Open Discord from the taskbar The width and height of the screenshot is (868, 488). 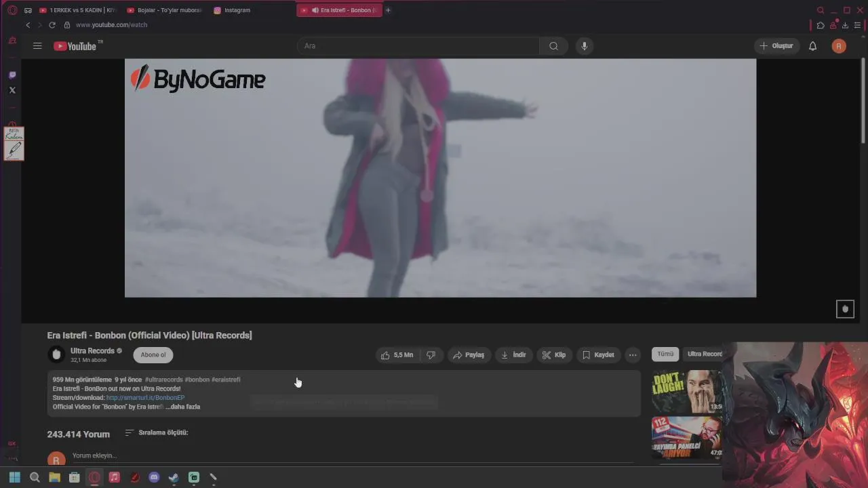click(x=154, y=478)
